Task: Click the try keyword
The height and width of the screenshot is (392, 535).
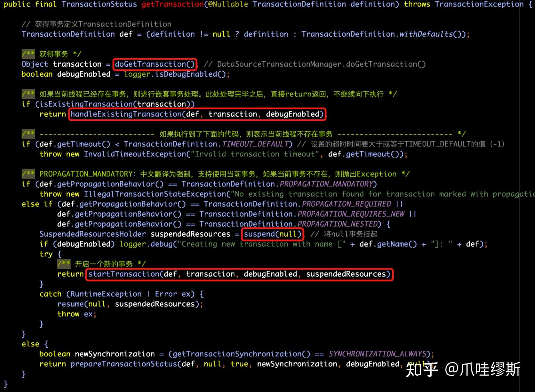Action: coord(46,254)
